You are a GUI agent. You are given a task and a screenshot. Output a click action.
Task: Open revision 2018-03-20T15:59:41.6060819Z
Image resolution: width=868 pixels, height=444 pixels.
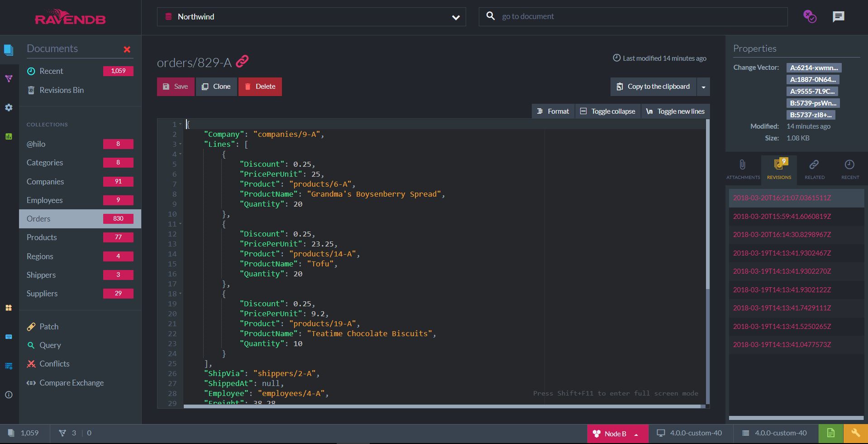796,217
